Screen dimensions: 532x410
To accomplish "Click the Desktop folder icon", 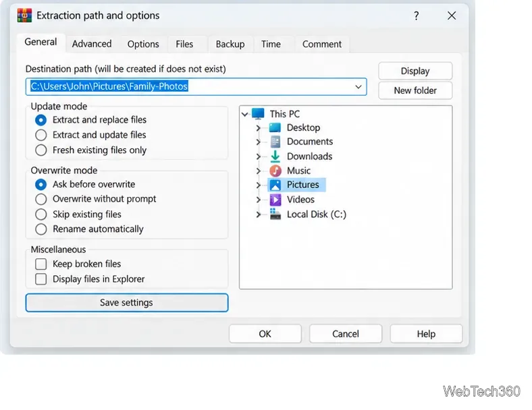I will 275,127.
